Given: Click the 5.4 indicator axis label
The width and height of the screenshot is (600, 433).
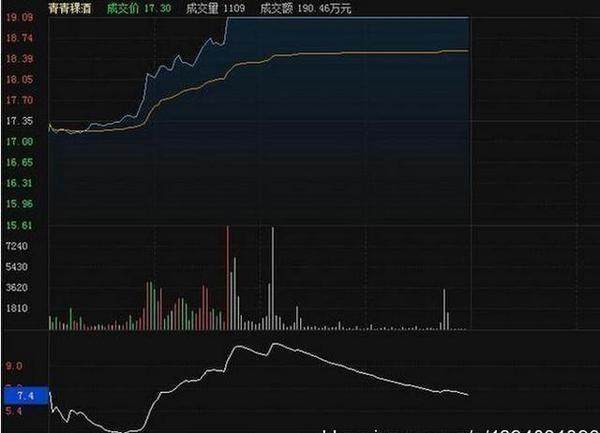Looking at the screenshot, I should click(x=14, y=412).
